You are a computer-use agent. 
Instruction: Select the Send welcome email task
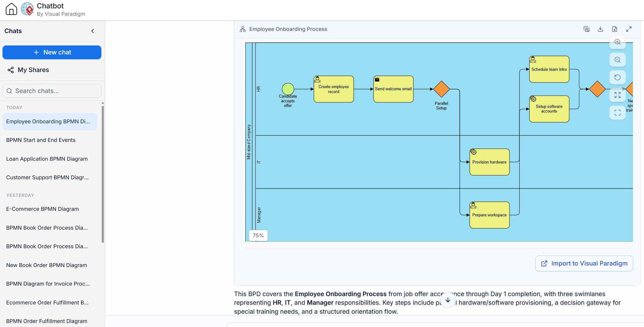[x=393, y=89]
